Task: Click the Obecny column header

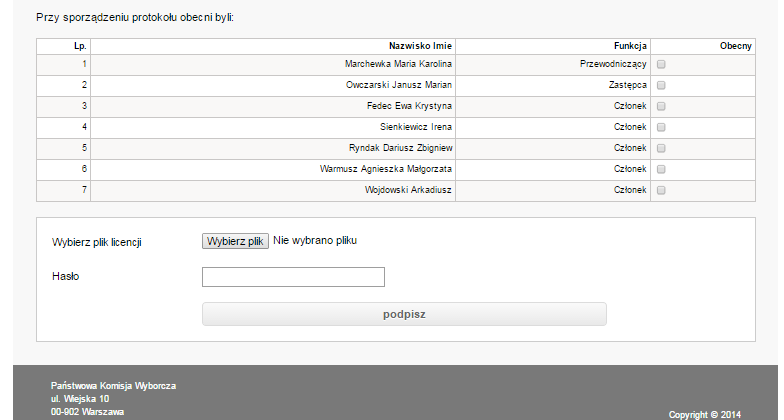Action: [736, 46]
